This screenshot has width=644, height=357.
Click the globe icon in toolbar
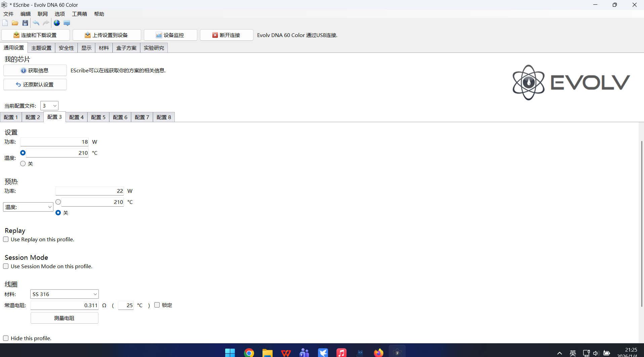(57, 23)
